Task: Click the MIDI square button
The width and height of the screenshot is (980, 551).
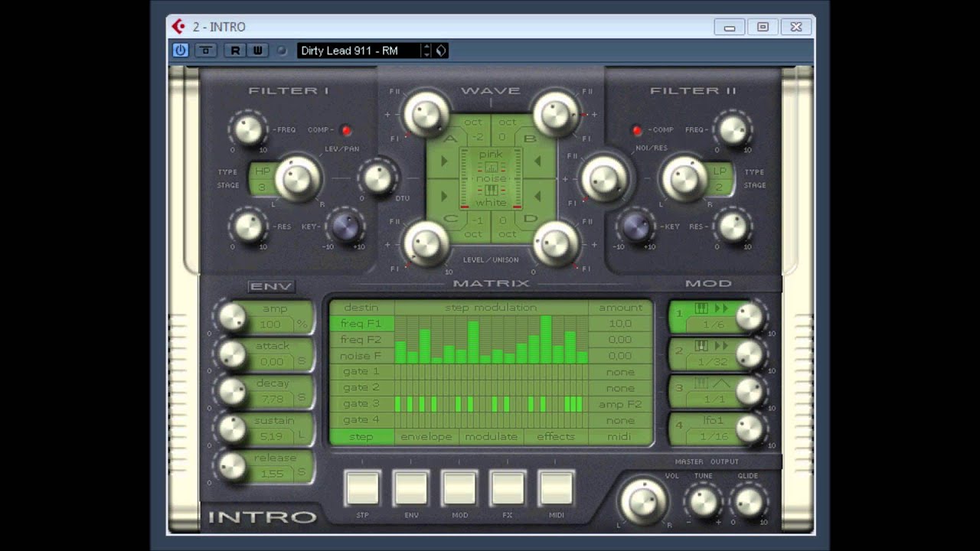Action: coord(557,488)
